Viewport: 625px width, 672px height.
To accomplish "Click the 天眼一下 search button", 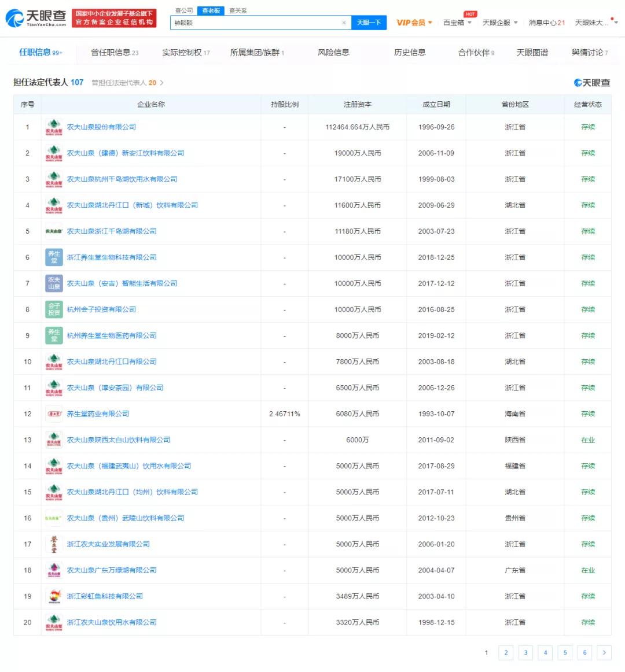I will [369, 22].
